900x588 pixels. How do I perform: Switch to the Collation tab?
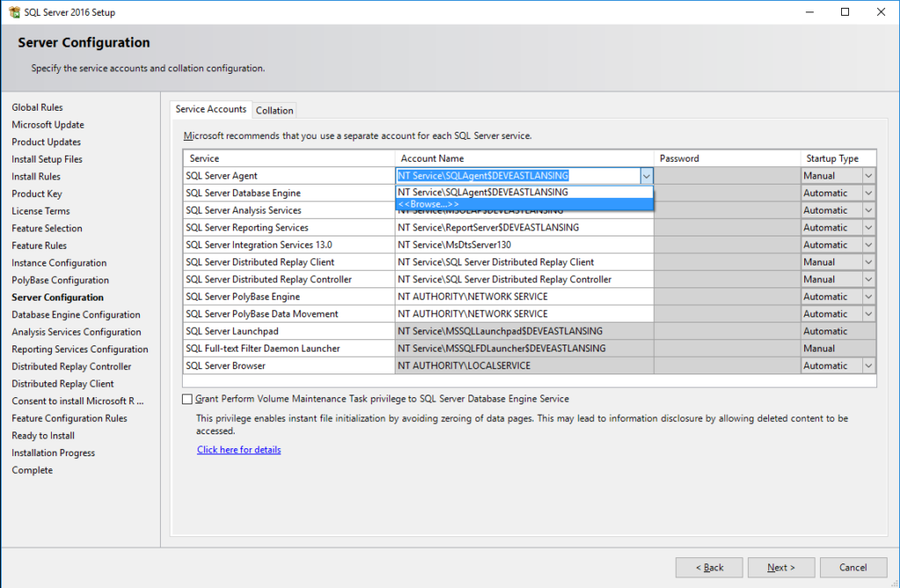click(274, 110)
